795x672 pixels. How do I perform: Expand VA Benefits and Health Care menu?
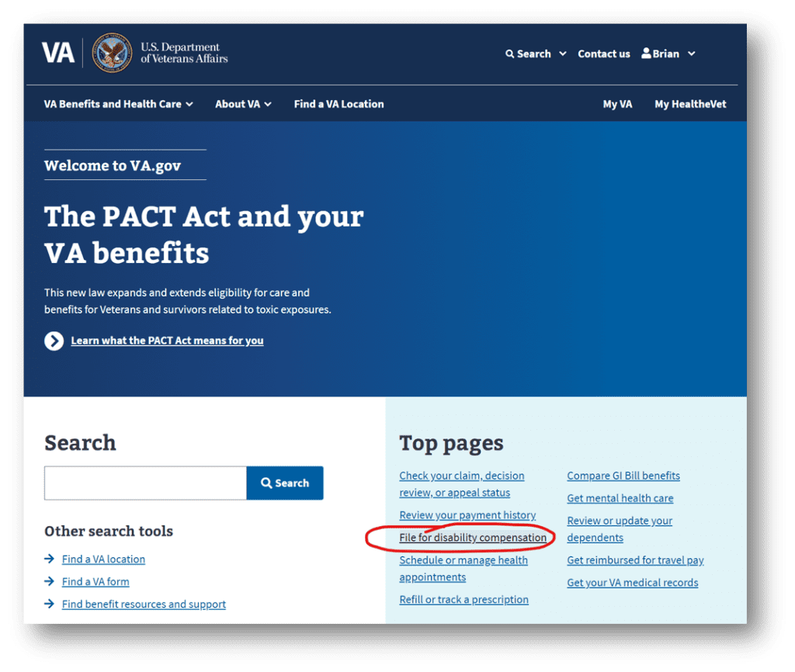coord(118,104)
